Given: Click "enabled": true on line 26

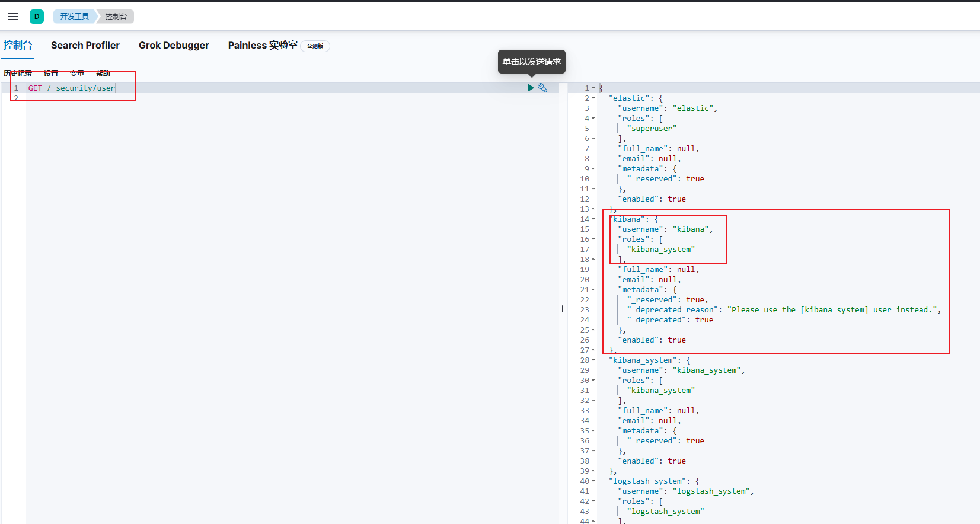Looking at the screenshot, I should pos(652,340).
